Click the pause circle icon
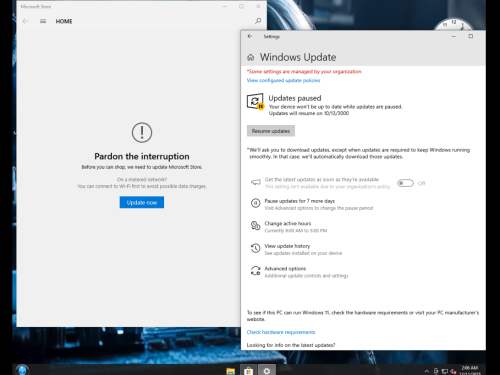Viewport: 500px width, 375px height. 256,203
